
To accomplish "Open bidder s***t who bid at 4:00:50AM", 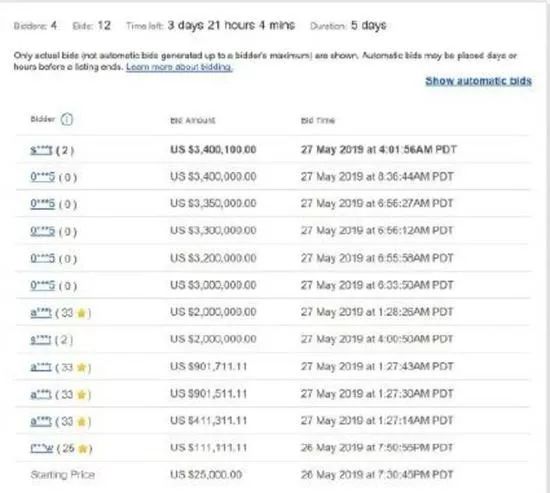I will click(x=41, y=340).
